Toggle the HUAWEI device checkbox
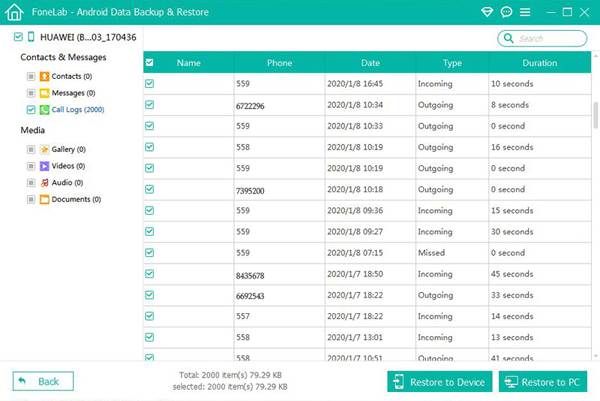The image size is (600, 401). 18,37
